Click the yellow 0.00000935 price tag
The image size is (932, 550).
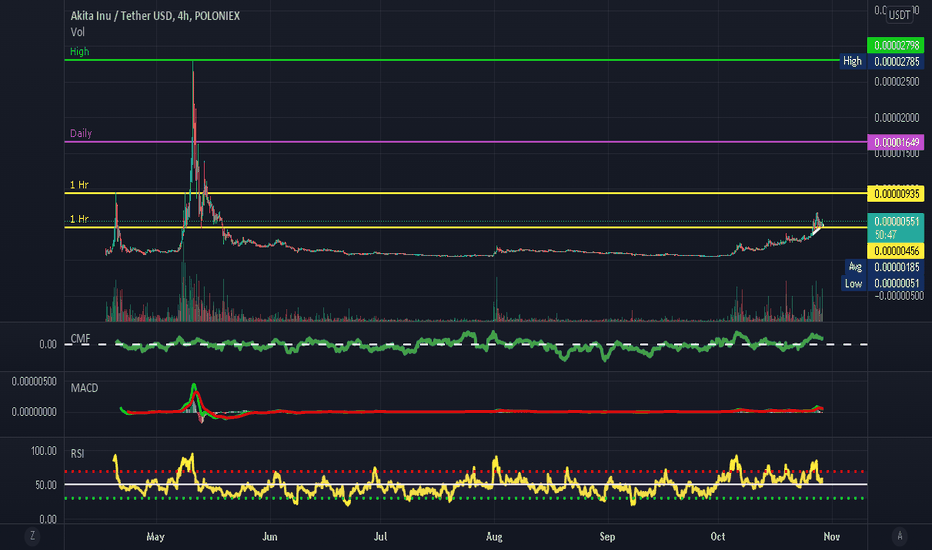pyautogui.click(x=896, y=194)
